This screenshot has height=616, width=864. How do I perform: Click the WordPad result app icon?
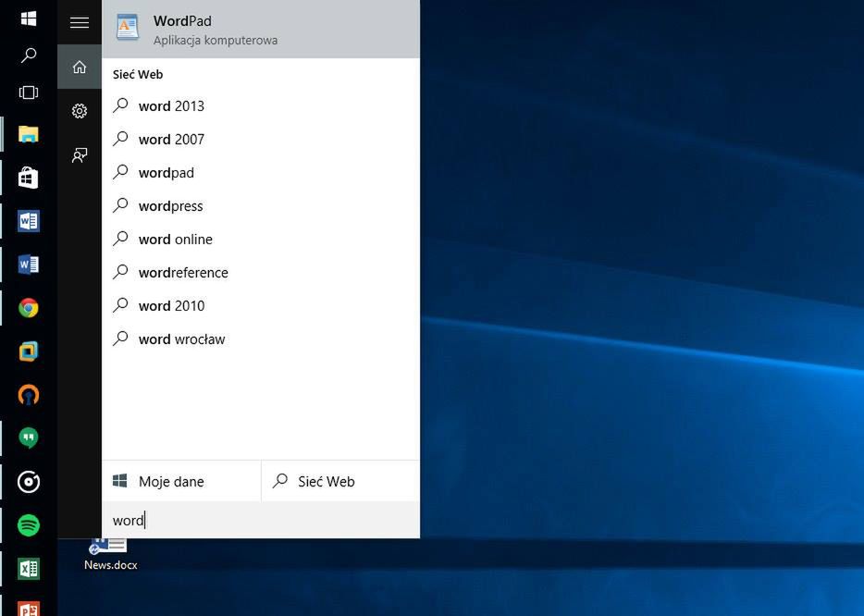pos(128,27)
